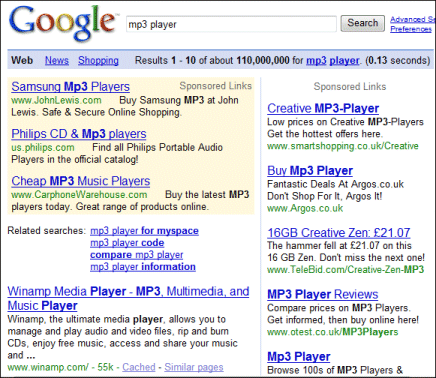This screenshot has height=378, width=436.
Task: Click related search compare mp3 player
Action: (136, 255)
